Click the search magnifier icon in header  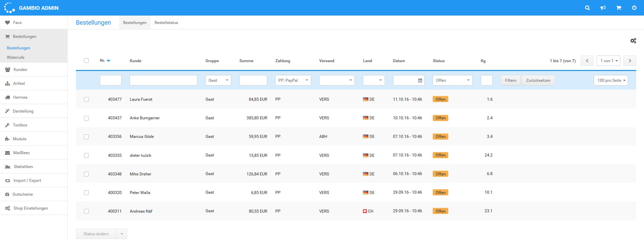tap(587, 8)
